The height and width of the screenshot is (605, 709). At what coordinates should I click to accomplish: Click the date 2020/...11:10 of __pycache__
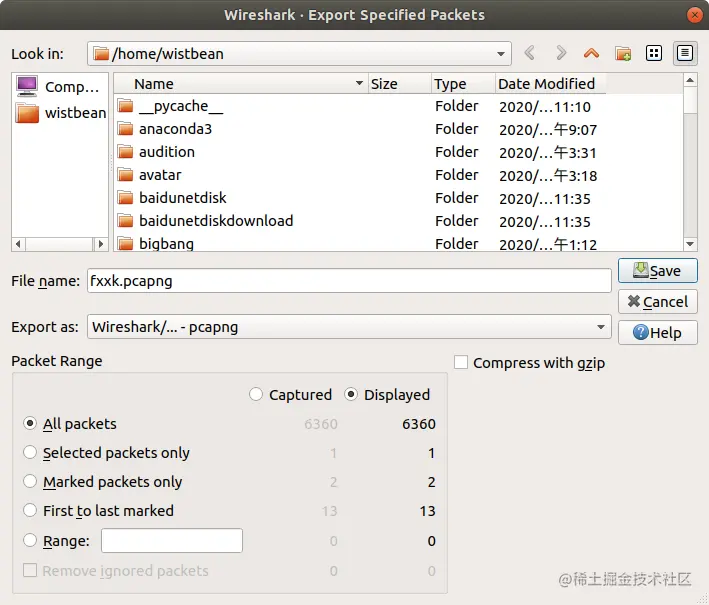click(x=545, y=107)
